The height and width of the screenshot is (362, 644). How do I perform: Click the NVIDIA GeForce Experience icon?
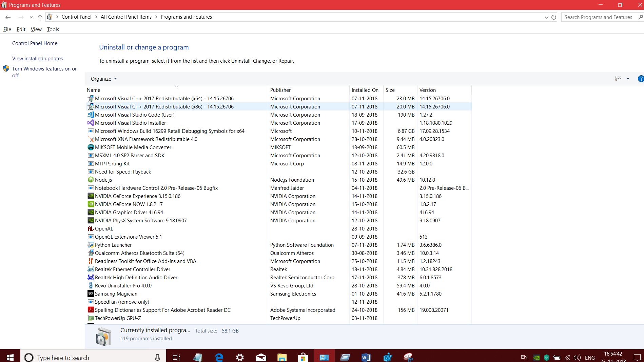click(91, 196)
